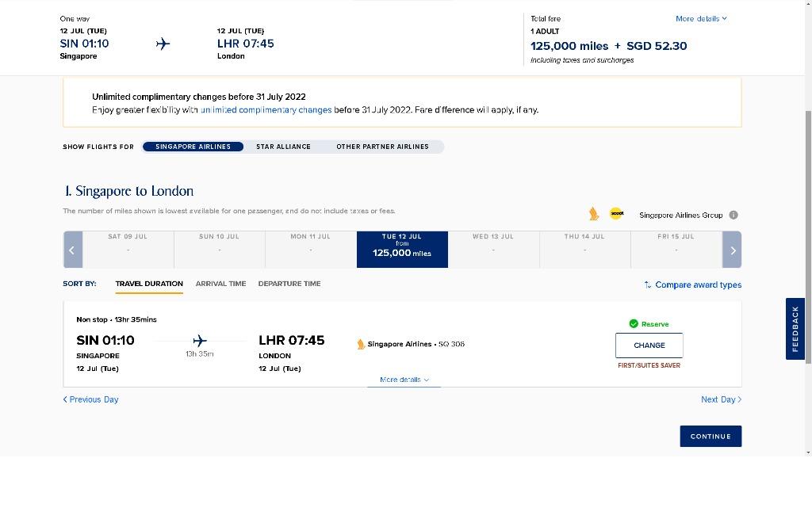
Task: Click the Singapore Airlines logo icon
Action: 593,213
